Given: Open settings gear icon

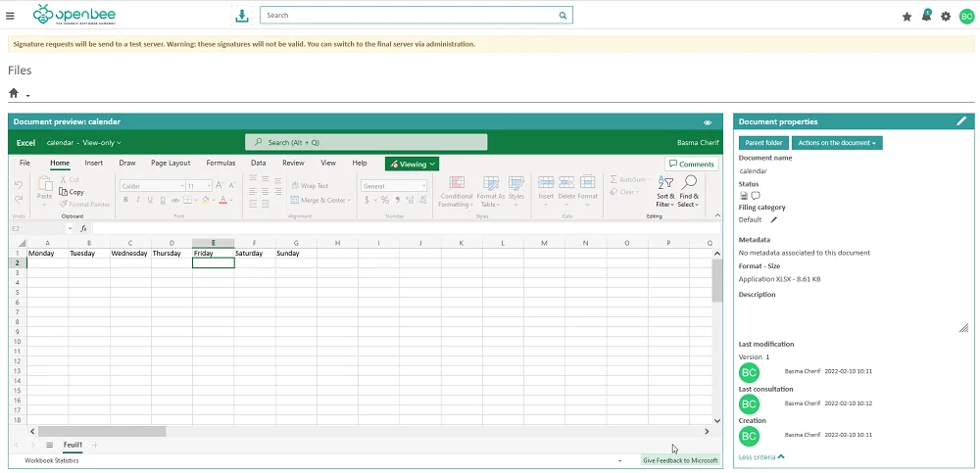Looking at the screenshot, I should point(946,17).
